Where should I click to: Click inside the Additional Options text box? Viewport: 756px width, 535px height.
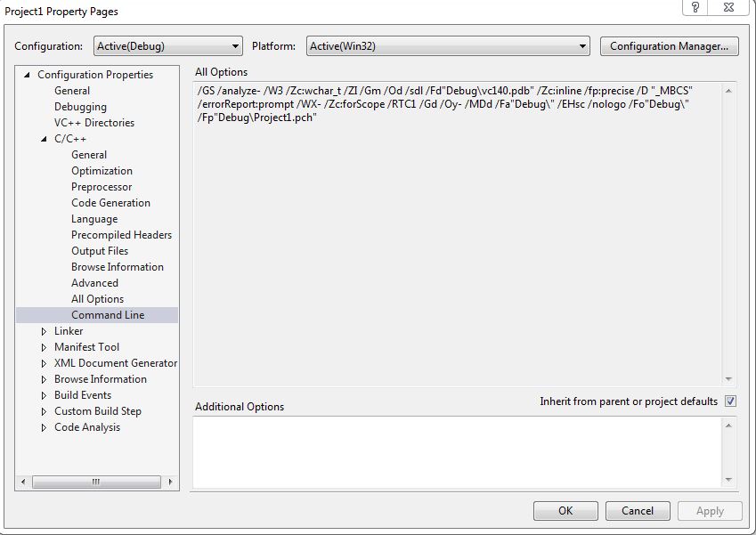[457, 452]
